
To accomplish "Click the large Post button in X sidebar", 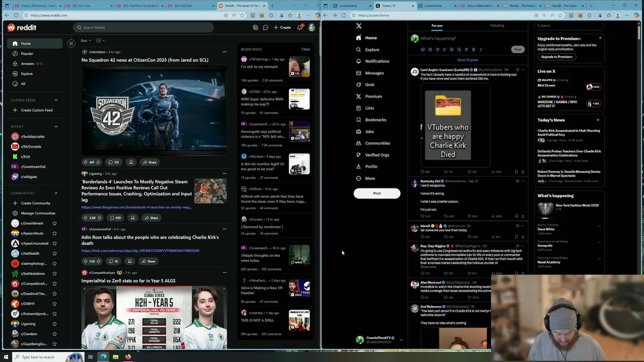I will tap(377, 193).
